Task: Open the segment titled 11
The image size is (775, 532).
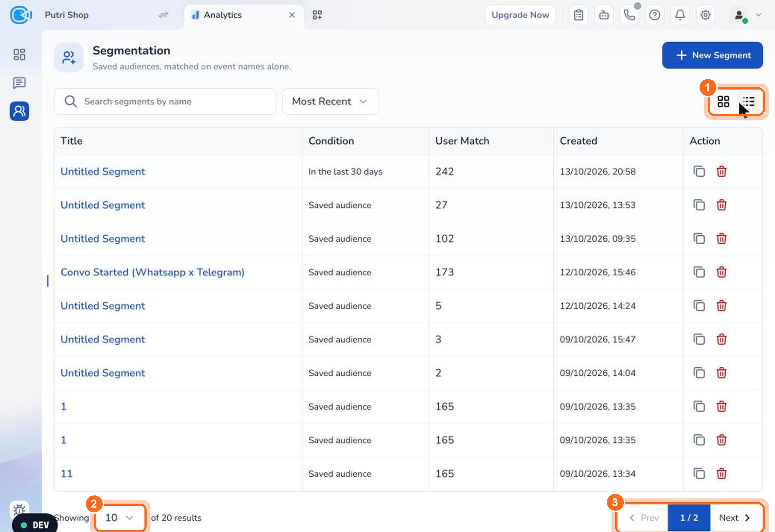Action: (66, 474)
